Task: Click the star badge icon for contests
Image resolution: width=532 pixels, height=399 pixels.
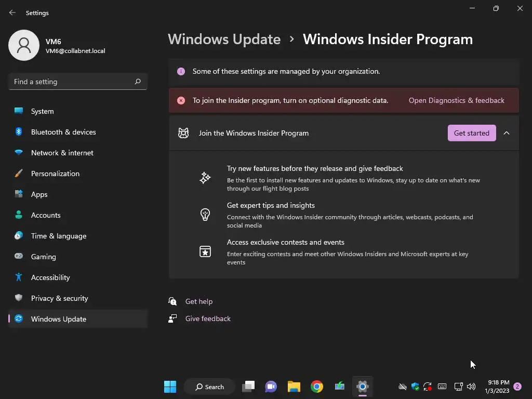Action: point(205,251)
